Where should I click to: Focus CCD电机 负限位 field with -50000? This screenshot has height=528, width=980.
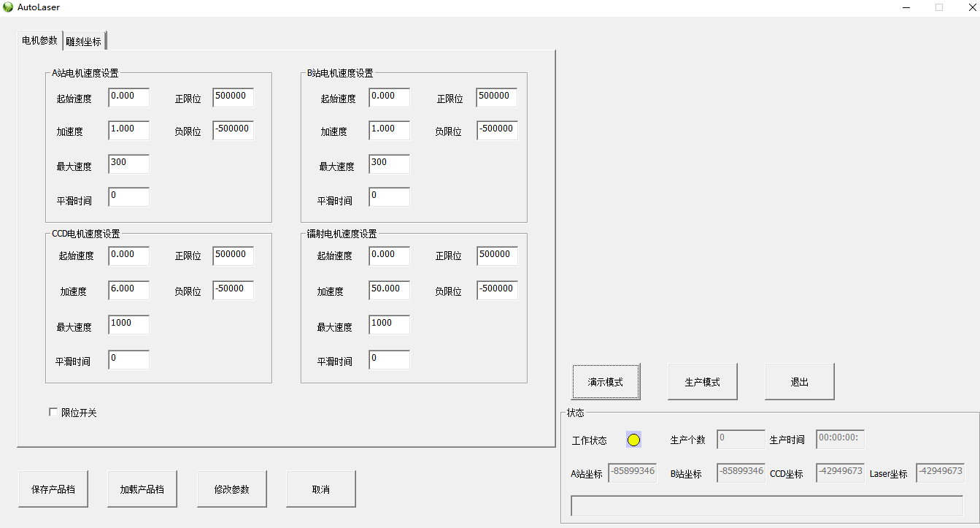[x=234, y=291]
